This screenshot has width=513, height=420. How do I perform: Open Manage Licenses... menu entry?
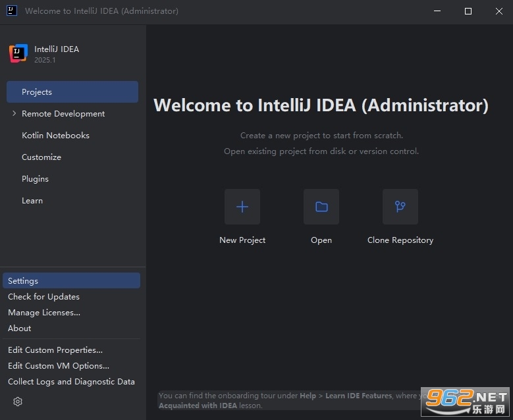pos(71,313)
